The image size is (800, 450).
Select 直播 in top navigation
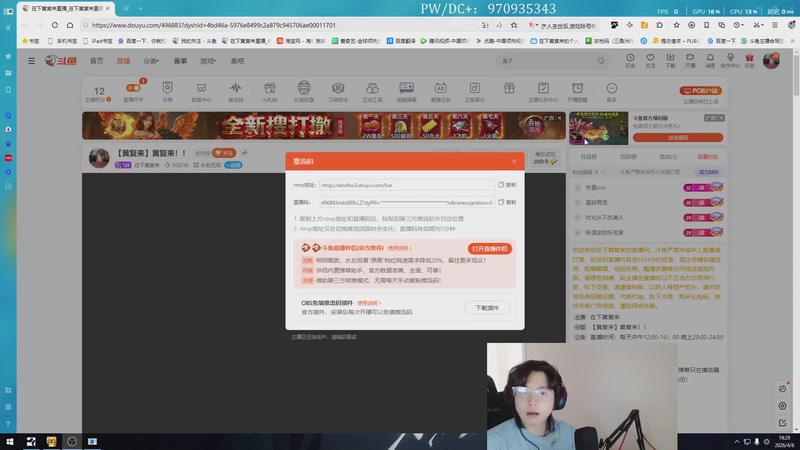point(123,61)
